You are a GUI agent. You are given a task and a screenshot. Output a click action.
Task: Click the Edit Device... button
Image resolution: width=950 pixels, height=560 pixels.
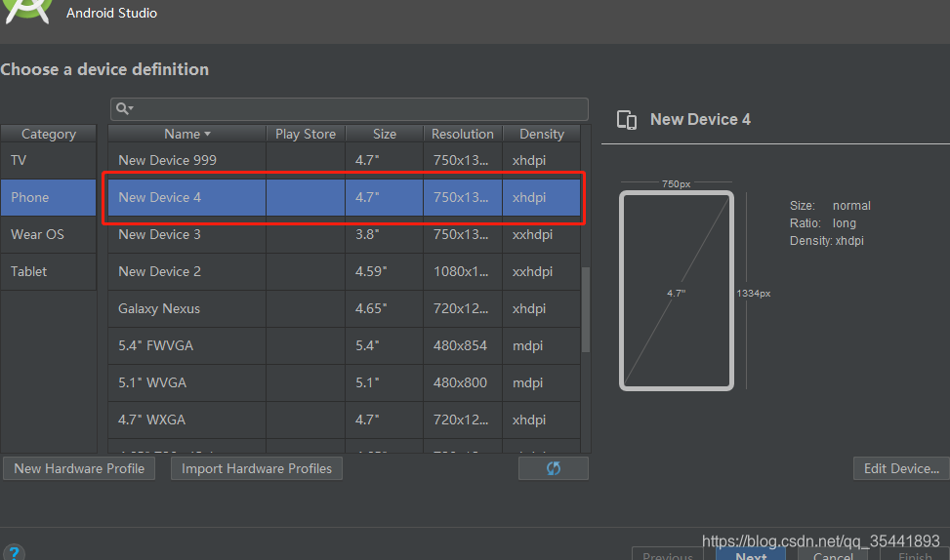pyautogui.click(x=901, y=468)
